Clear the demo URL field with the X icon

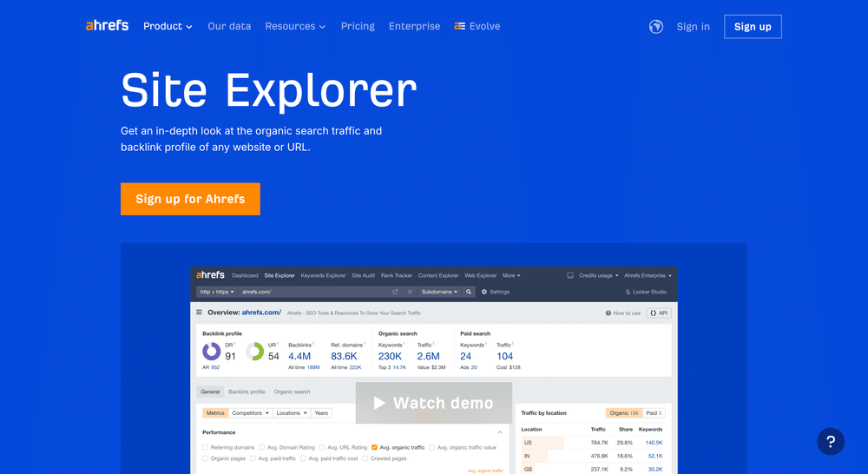[x=410, y=292]
